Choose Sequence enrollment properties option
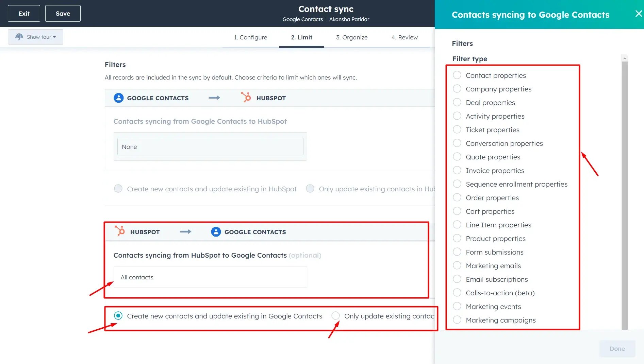The image size is (644, 364). [x=457, y=184]
